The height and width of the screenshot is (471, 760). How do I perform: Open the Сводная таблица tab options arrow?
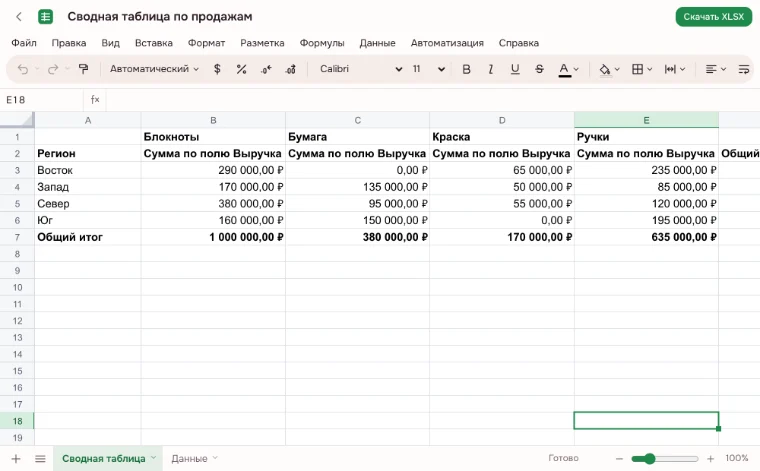click(154, 457)
